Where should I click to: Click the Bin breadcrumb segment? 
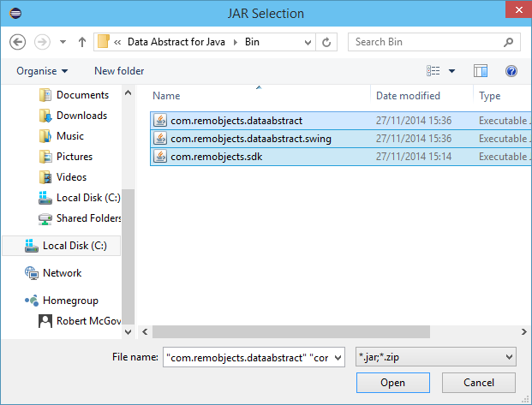(252, 42)
